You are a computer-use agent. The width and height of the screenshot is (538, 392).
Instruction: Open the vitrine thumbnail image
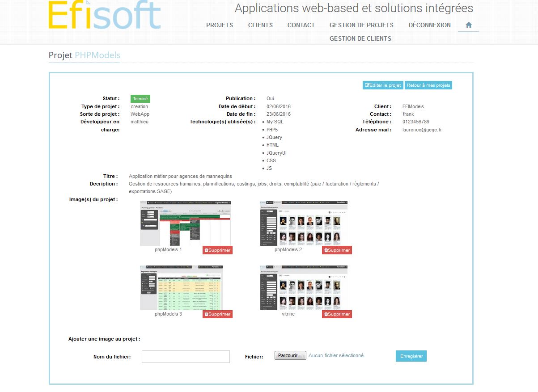click(x=303, y=287)
